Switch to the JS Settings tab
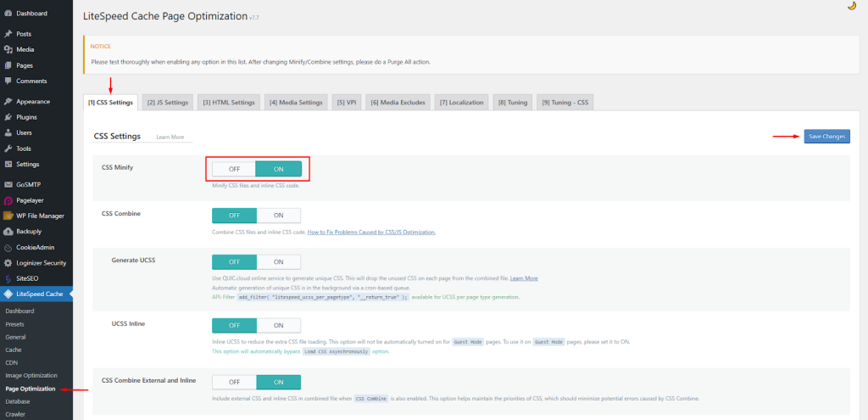The image size is (868, 420). 168,103
